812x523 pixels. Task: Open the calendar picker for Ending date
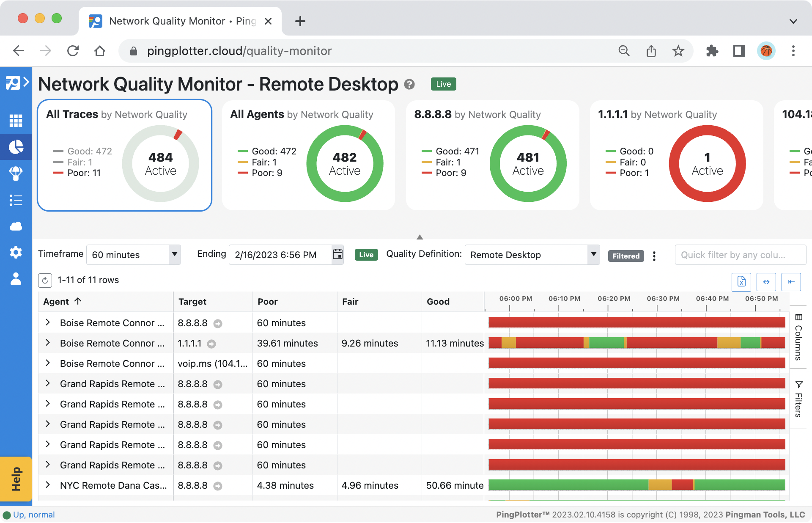(337, 254)
